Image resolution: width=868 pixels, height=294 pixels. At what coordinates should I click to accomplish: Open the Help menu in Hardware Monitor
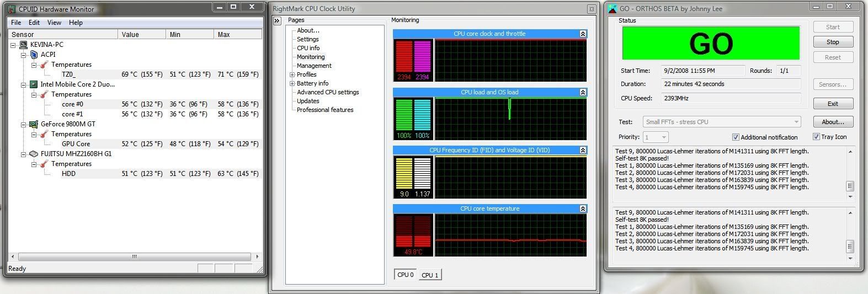tap(76, 23)
